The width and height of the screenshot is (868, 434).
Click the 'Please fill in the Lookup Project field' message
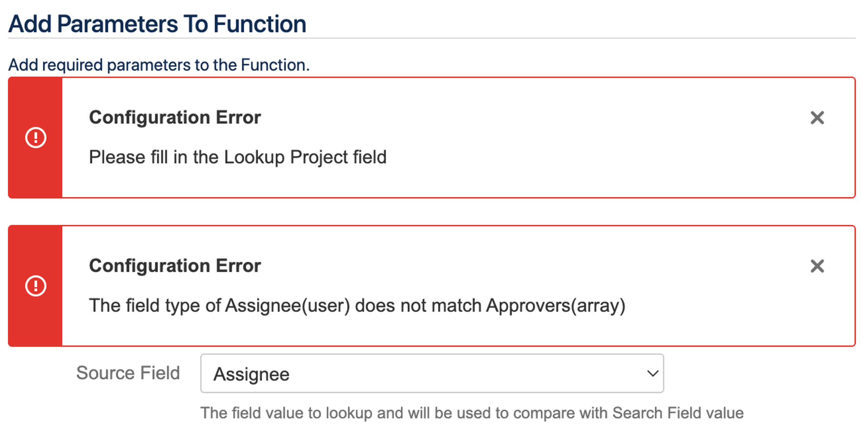[238, 157]
